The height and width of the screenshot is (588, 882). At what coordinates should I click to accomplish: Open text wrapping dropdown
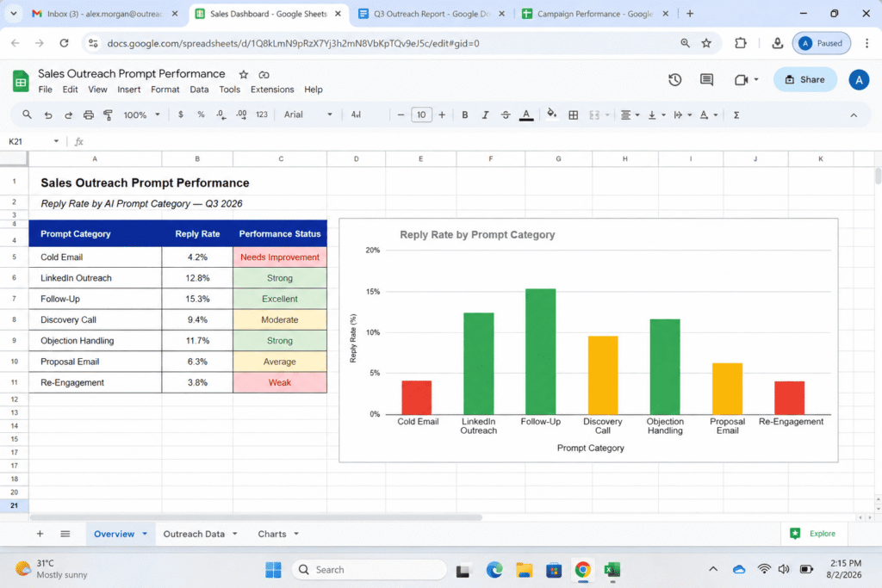click(x=682, y=115)
